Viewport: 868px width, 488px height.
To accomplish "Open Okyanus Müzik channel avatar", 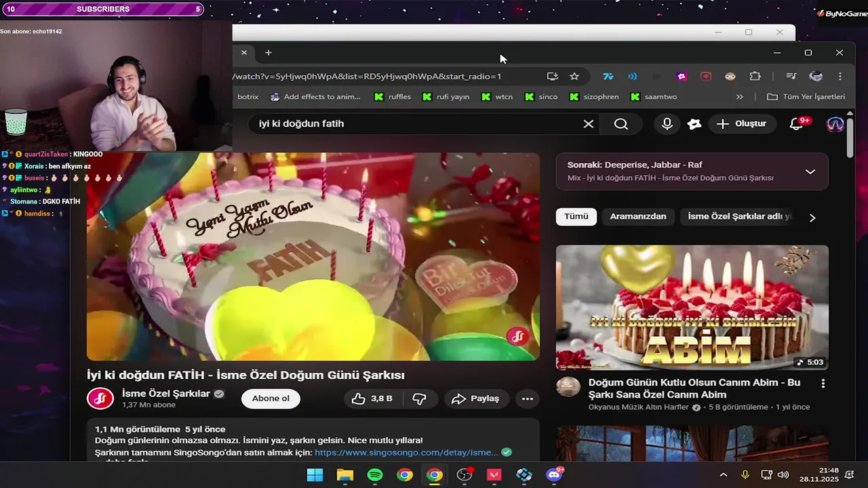I will point(568,388).
